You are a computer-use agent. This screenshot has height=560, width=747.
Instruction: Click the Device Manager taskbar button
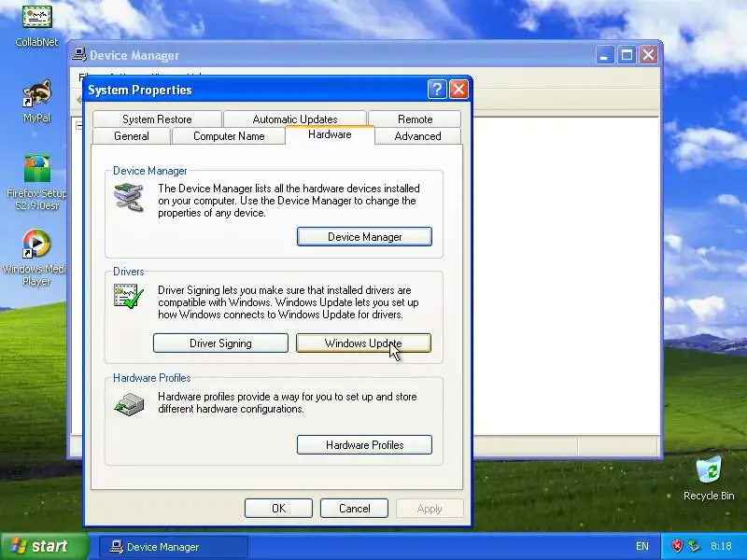pyautogui.click(x=174, y=547)
